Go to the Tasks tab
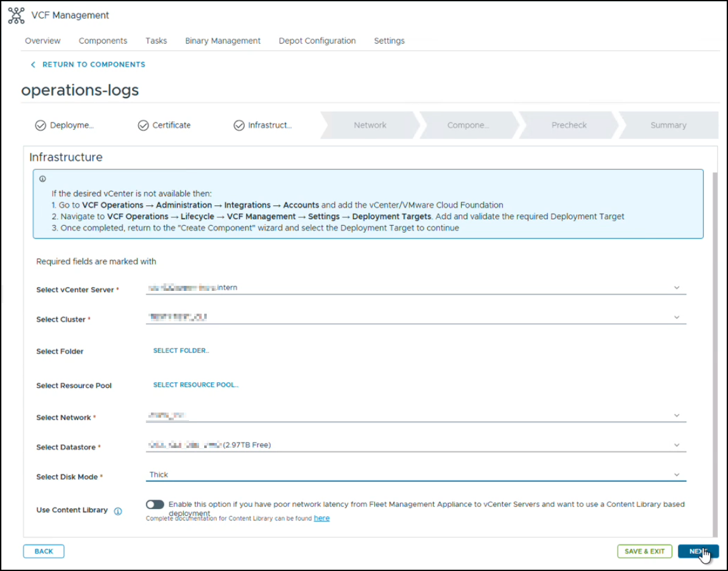Viewport: 728px width, 571px height. point(156,41)
